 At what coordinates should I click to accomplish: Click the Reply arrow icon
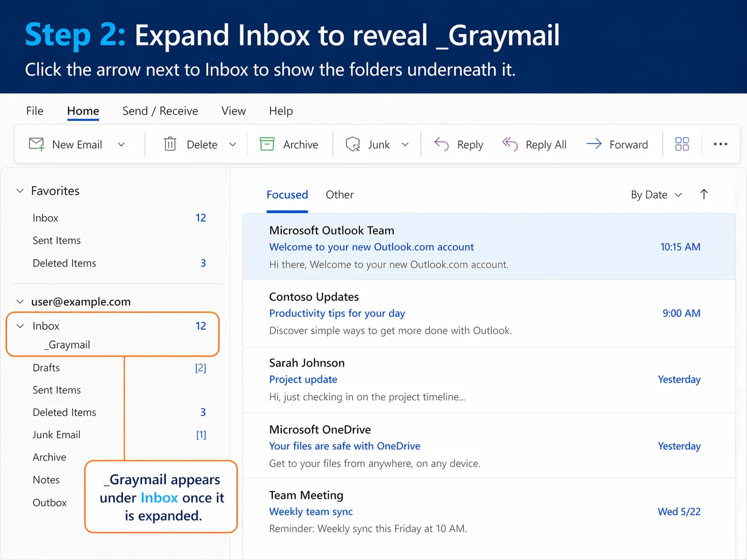tap(442, 144)
